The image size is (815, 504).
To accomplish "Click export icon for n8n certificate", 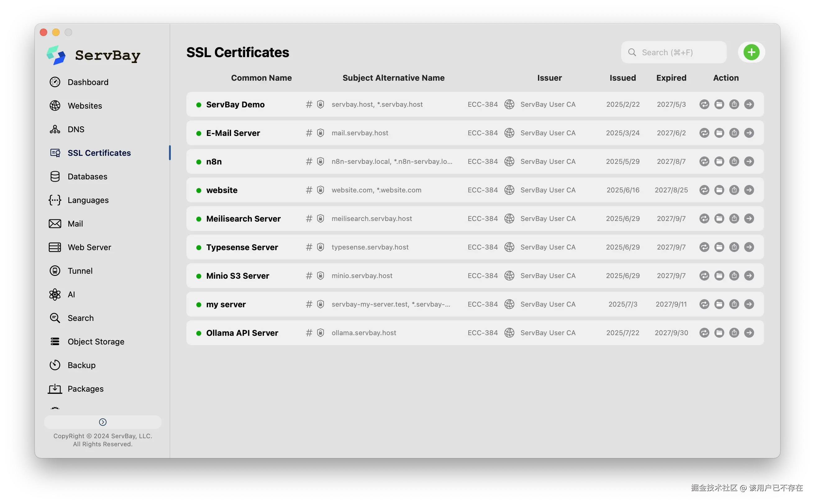I will 734,161.
